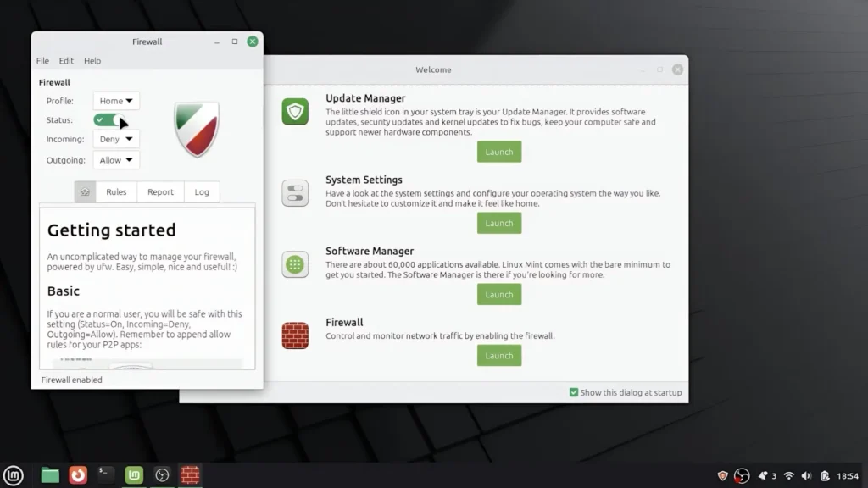Launch the Update Manager

499,152
